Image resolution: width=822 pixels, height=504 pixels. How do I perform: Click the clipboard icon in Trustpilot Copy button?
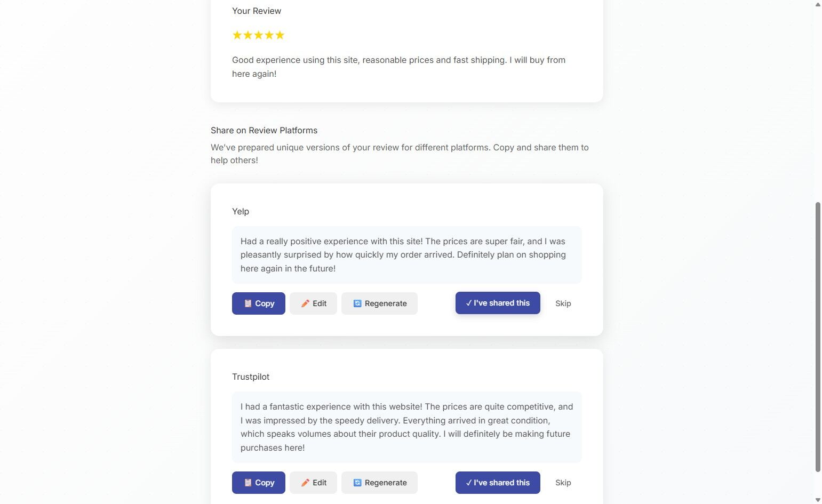pos(248,483)
